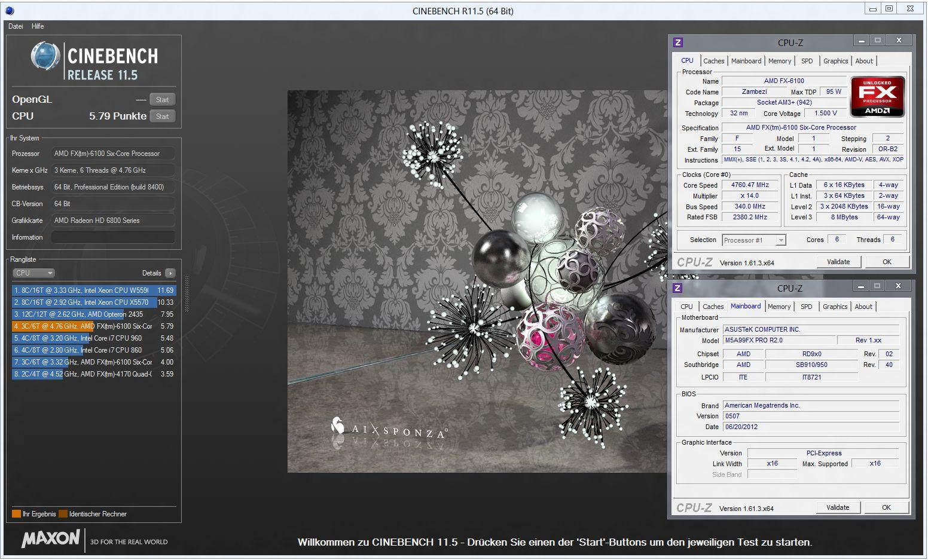Click OK in bottom CPU-Z window
Image resolution: width=928 pixels, height=560 pixels.
[886, 507]
